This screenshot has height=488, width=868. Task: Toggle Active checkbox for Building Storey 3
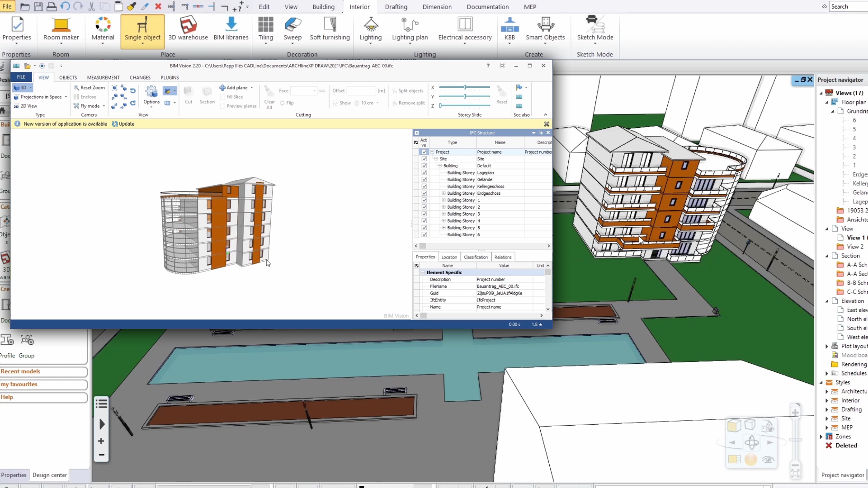pos(424,214)
